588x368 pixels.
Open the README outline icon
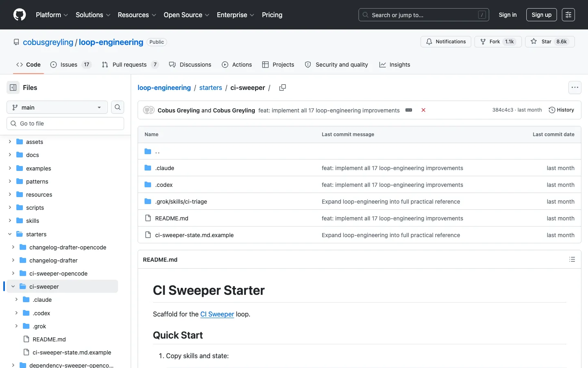pyautogui.click(x=572, y=260)
